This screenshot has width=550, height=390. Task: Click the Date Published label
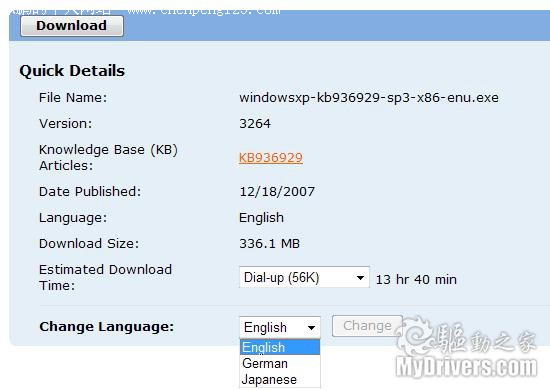(90, 191)
